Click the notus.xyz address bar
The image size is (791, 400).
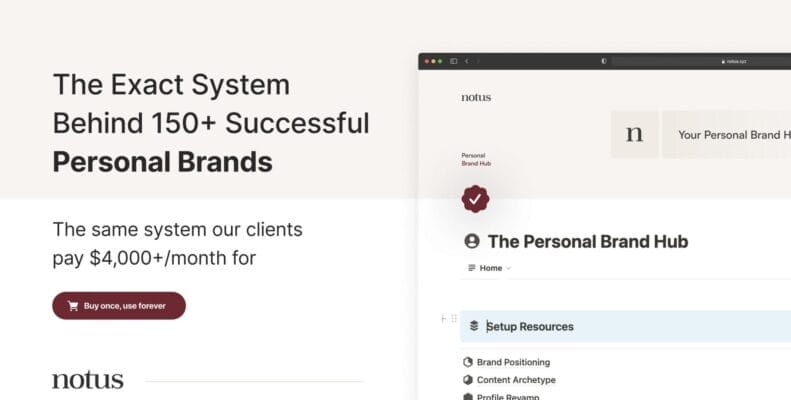coord(733,61)
